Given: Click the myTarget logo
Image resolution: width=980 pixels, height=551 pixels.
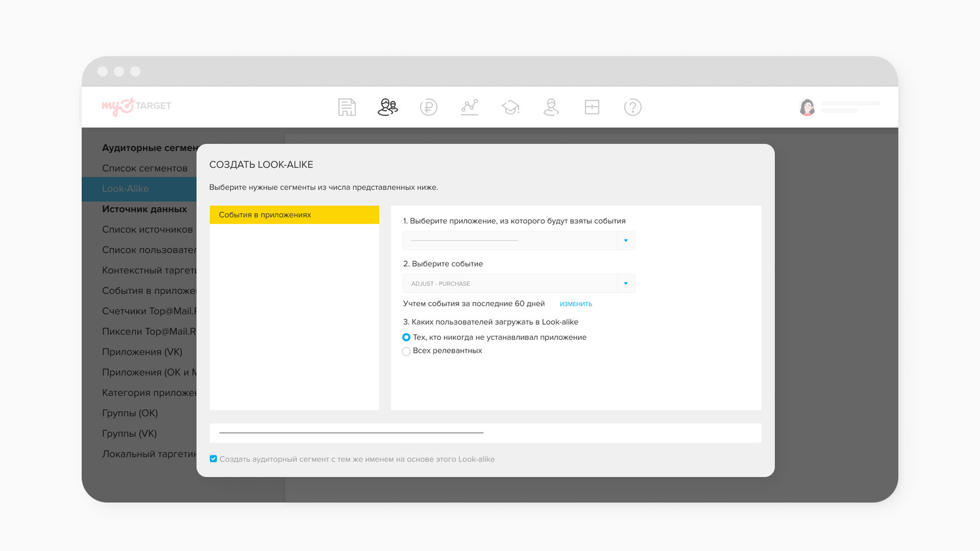Looking at the screenshot, I should click(136, 106).
